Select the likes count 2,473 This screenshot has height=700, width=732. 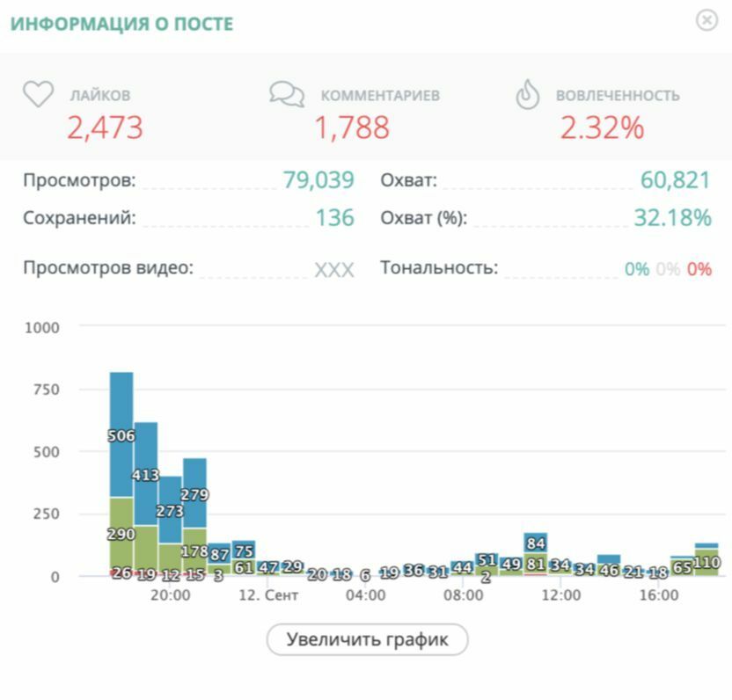tap(105, 128)
